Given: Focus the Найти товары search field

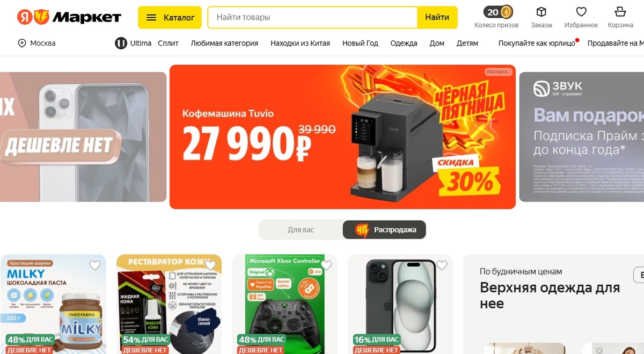Looking at the screenshot, I should pos(312,17).
